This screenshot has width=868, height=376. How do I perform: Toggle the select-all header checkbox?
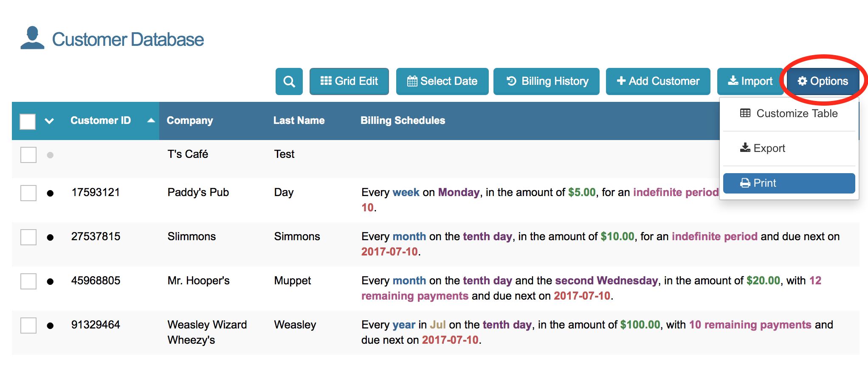pos(28,121)
